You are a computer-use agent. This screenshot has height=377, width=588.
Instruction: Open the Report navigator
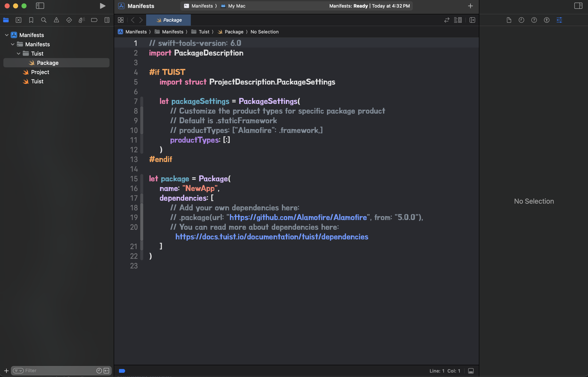point(107,20)
